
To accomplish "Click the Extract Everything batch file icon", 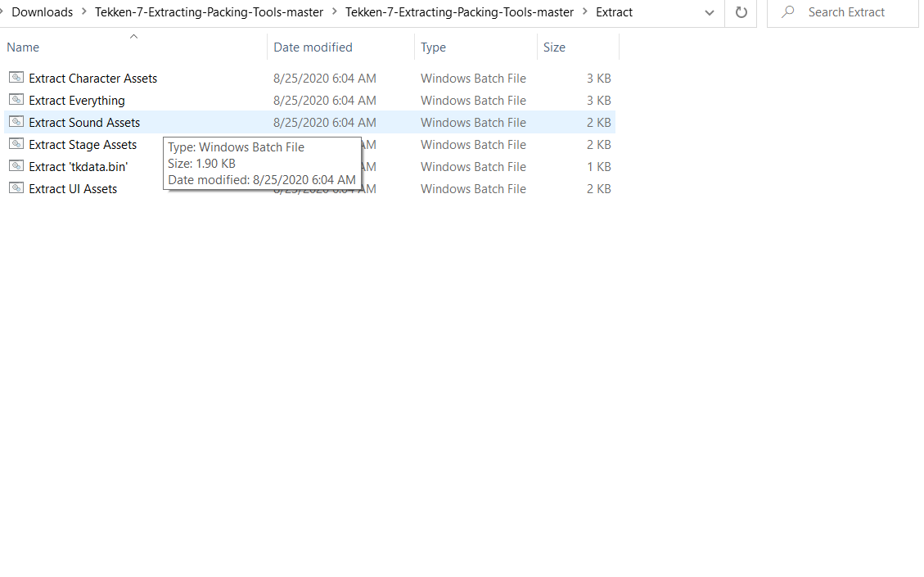I will pos(16,100).
